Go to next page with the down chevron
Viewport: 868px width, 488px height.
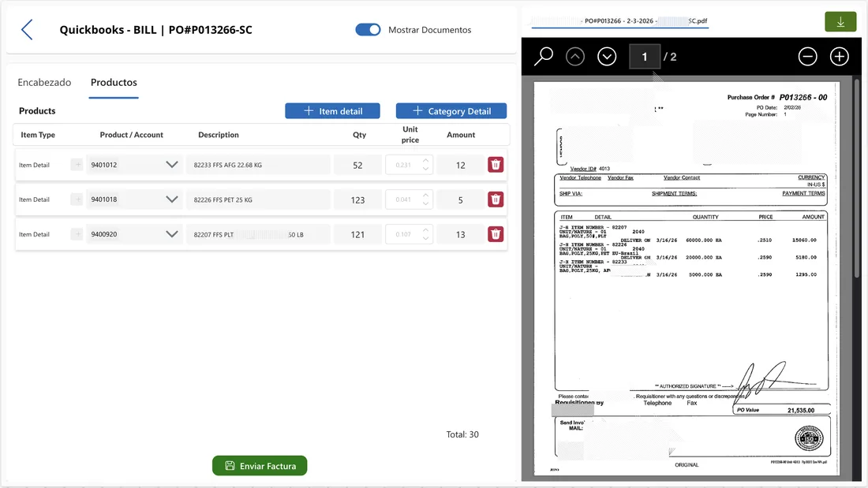[606, 56]
